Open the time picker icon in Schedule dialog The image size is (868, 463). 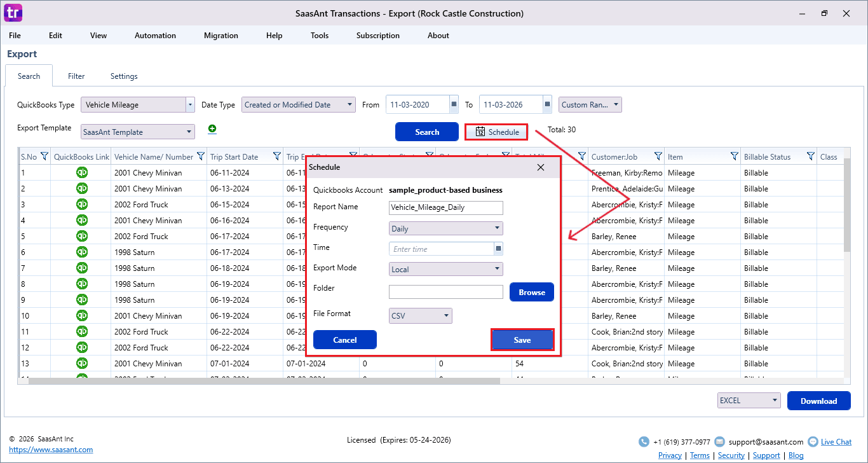point(498,249)
